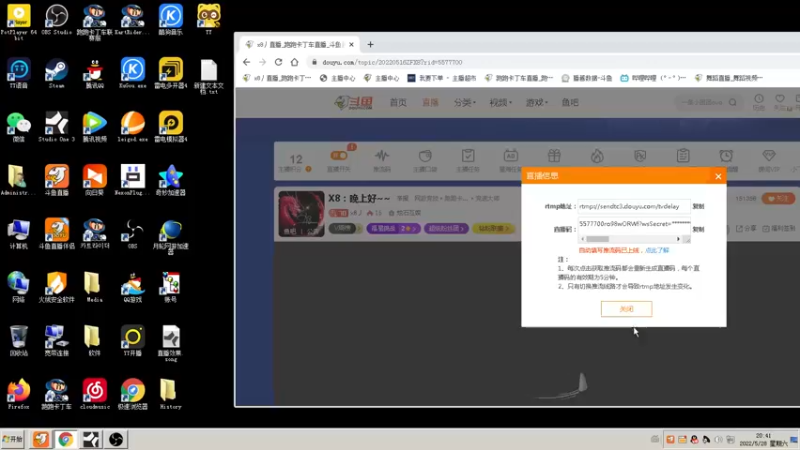Open the 我要下单 - 主播超市 bookmark

[442, 78]
